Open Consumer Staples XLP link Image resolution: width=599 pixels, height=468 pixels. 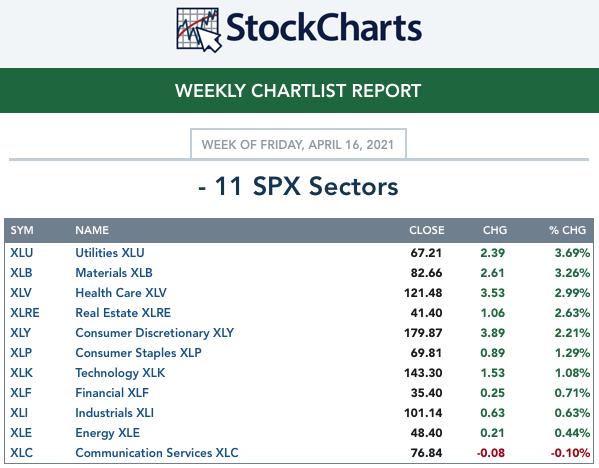(138, 353)
